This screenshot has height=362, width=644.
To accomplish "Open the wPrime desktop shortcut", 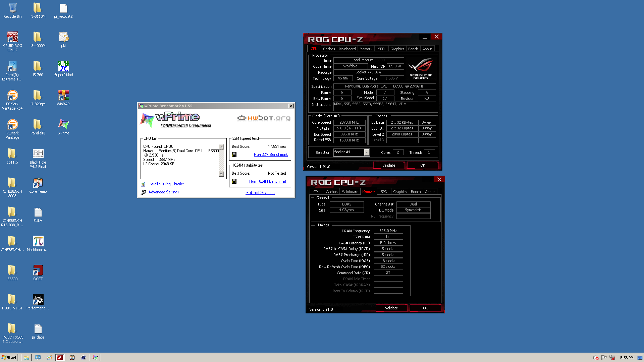I will (63, 127).
